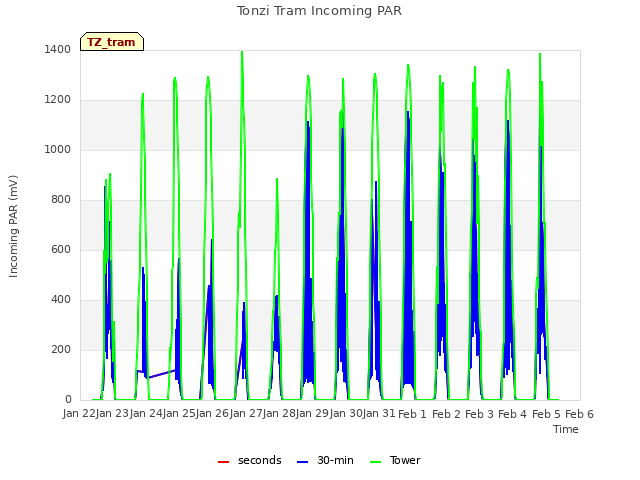Click the Feb 5 date tick label
The height and width of the screenshot is (480, 640).
click(546, 414)
